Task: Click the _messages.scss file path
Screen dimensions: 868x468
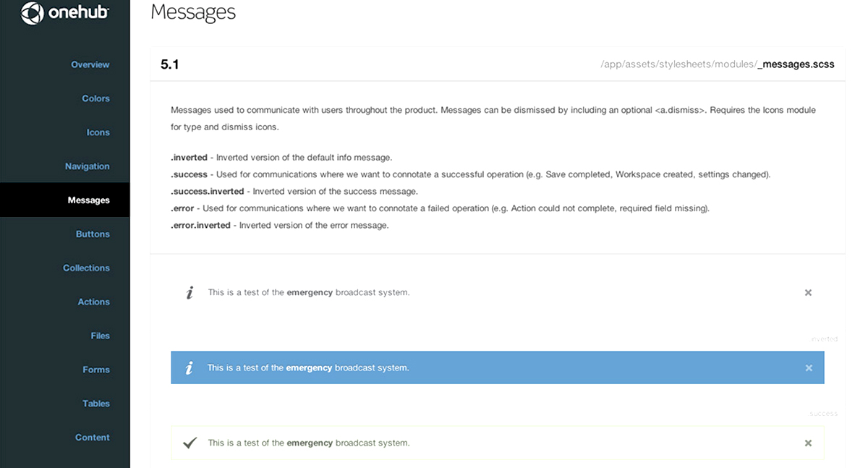Action: tap(717, 64)
